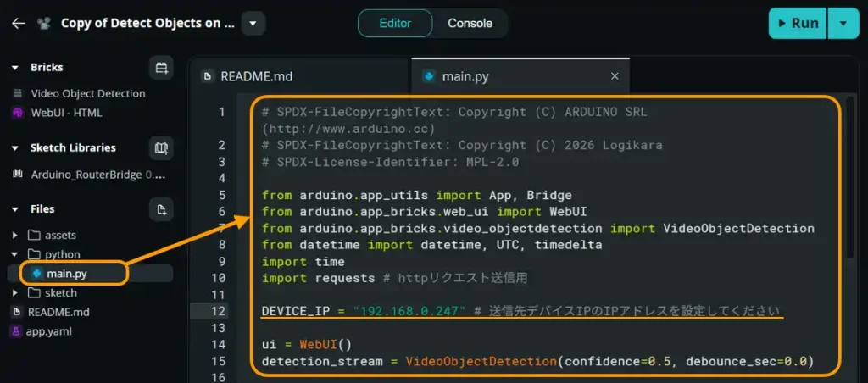The width and height of the screenshot is (868, 383).
Task: Click the 'import time' line
Action: pos(303,261)
